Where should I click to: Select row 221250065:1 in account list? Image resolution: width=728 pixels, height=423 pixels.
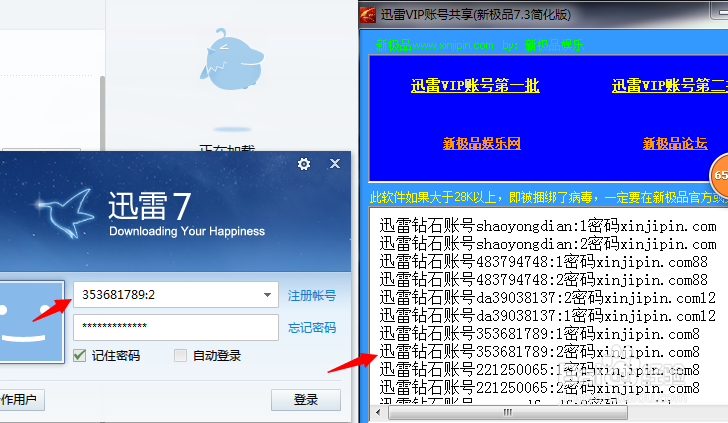click(540, 370)
